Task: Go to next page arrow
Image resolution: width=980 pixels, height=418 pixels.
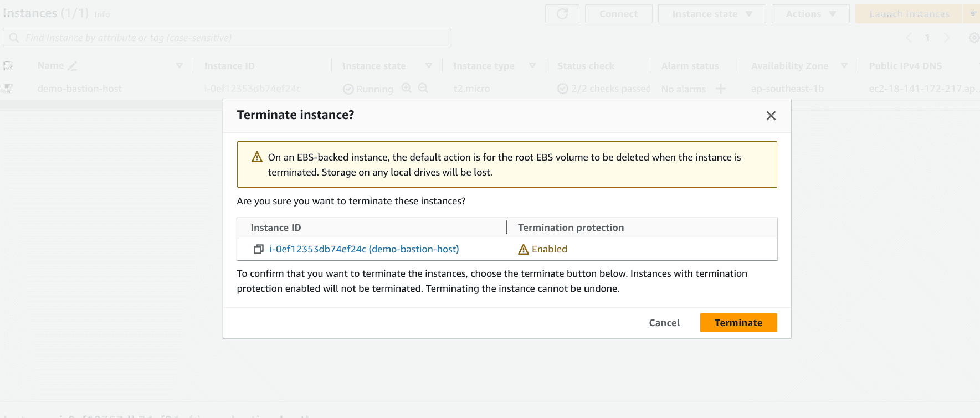Action: point(947,38)
